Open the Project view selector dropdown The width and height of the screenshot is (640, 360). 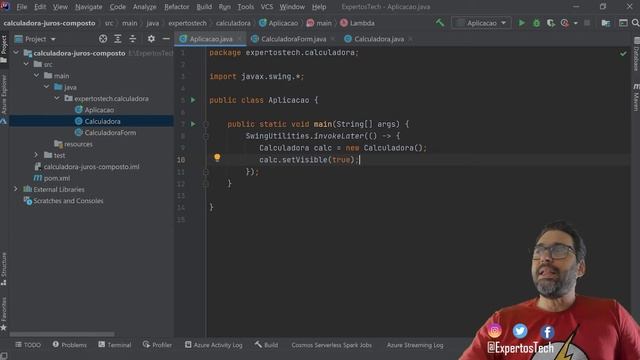[x=35, y=39]
